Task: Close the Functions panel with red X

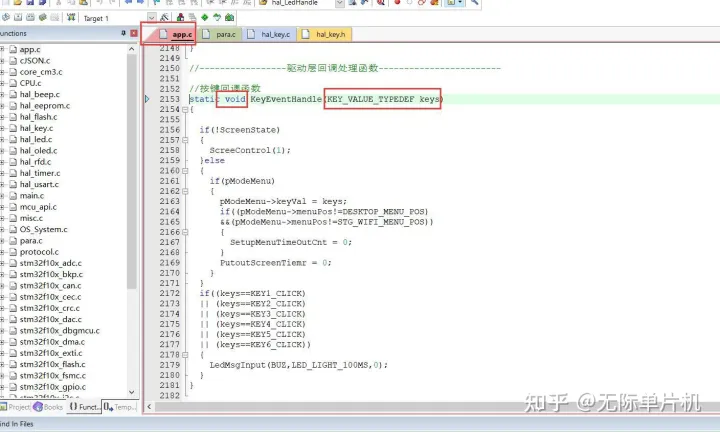Action: pyautogui.click(x=134, y=33)
